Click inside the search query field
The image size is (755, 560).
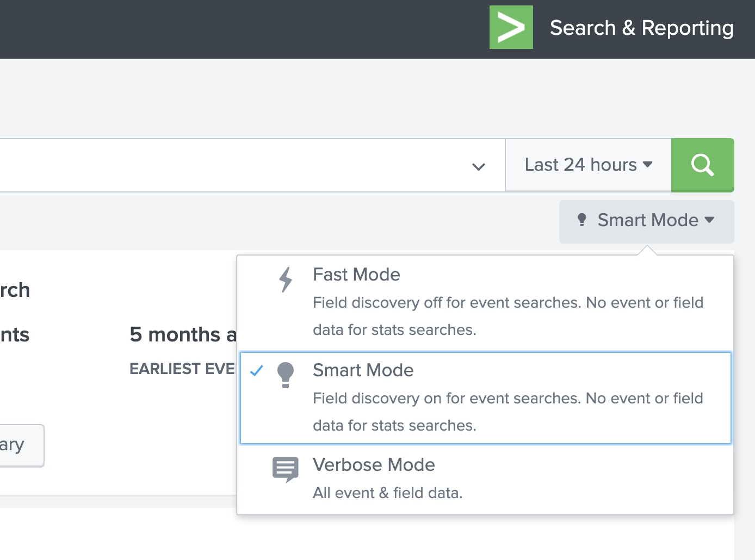218,165
